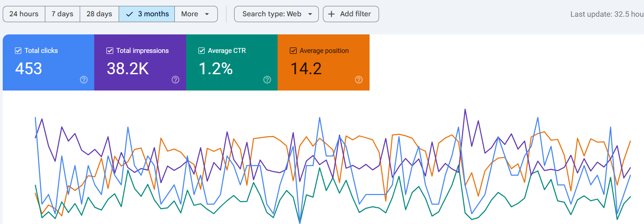The width and height of the screenshot is (644, 224).
Task: Click the plus icon beside Add filter
Action: [x=332, y=14]
